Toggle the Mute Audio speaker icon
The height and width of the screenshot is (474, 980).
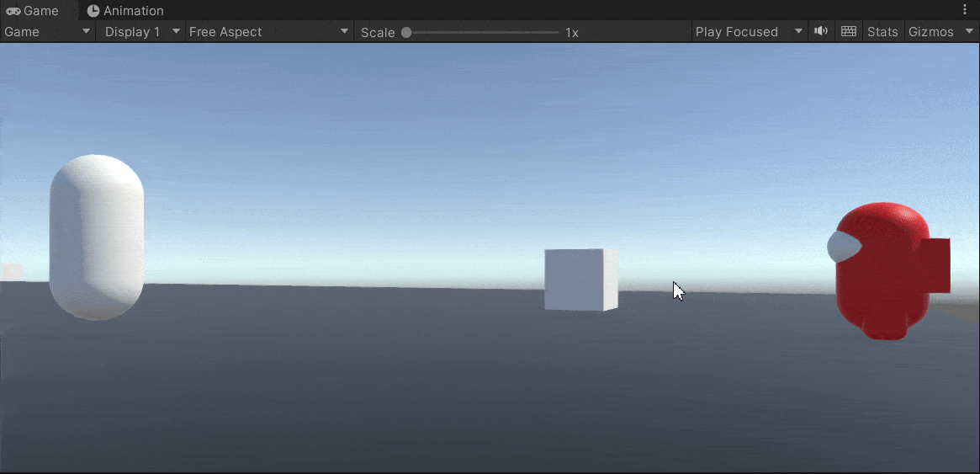821,31
